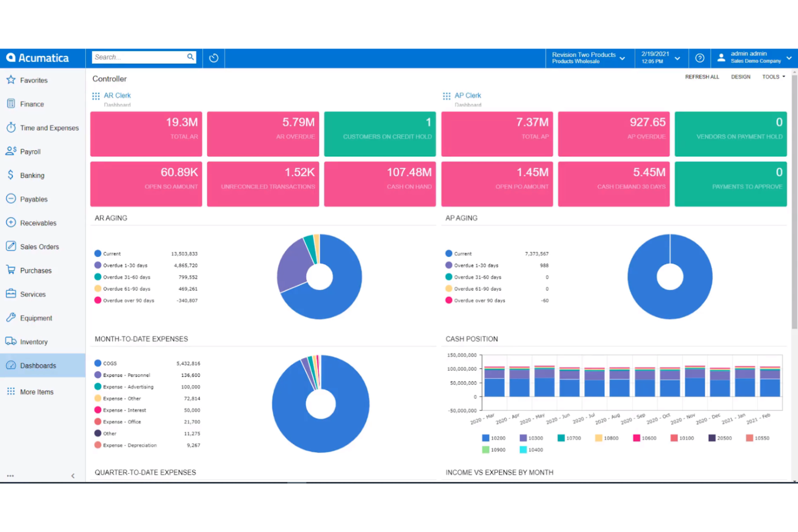Screen dimensions: 798x532
Task: Open the AP Clerk dashboard link
Action: click(x=467, y=95)
